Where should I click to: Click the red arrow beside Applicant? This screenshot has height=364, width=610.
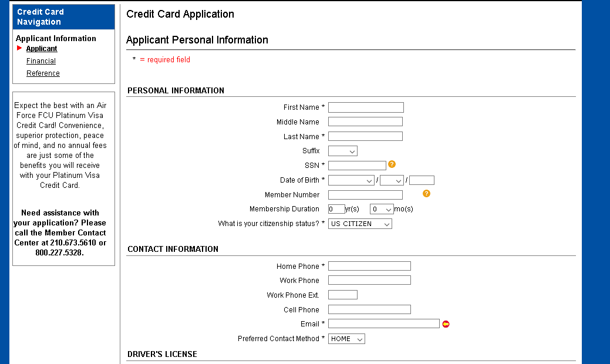(x=18, y=49)
